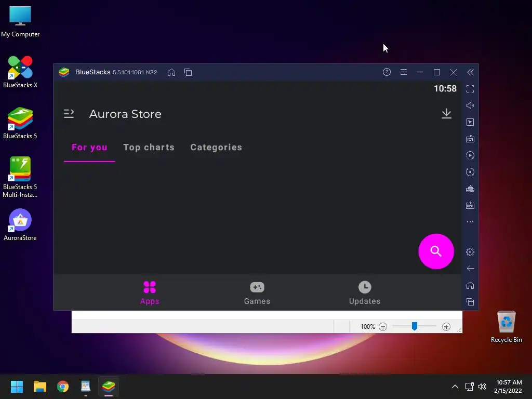Click the zoom out minus button
Screen dimensions: 532x399
click(383, 327)
